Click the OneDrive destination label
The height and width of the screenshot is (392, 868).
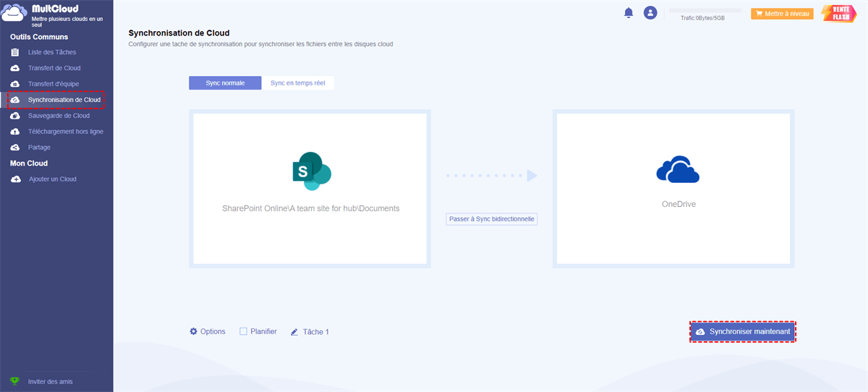pyautogui.click(x=678, y=205)
